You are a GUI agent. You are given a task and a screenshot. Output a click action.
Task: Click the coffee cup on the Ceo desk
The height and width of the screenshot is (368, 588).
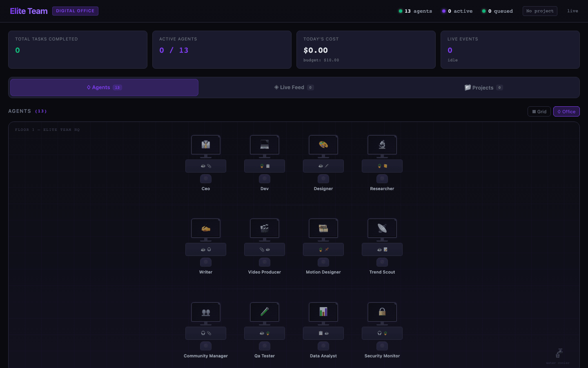point(203,166)
